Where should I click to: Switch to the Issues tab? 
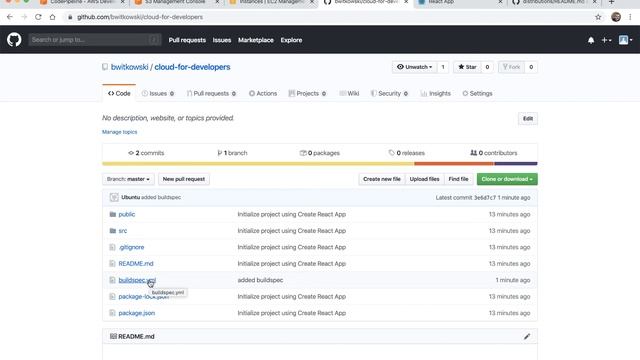pyautogui.click(x=158, y=93)
